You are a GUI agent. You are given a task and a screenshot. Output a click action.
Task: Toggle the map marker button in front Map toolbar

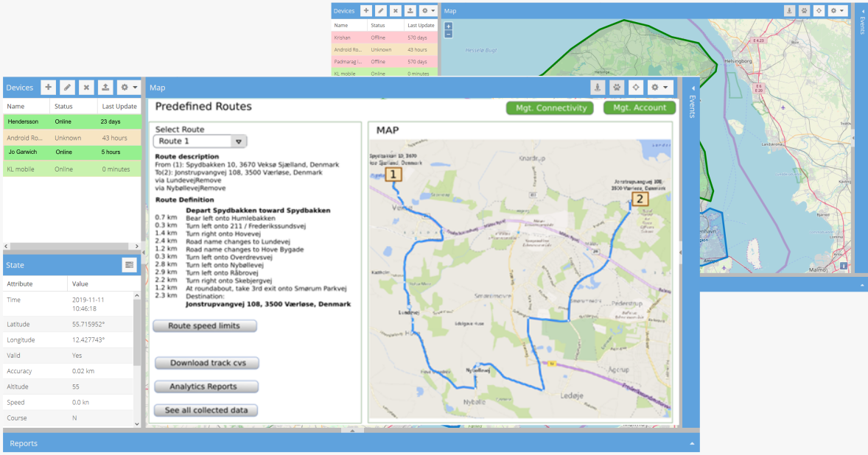click(598, 88)
